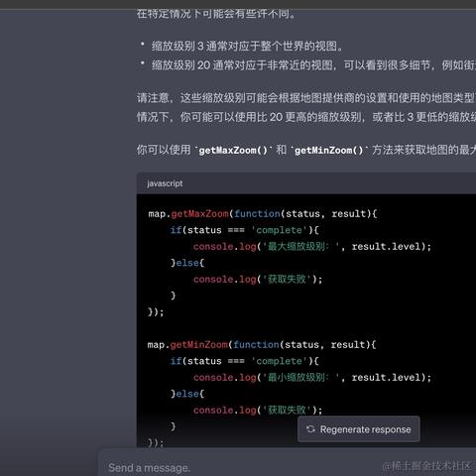
Task: Click the paragraph line starting with 情况下
Action: click(306, 117)
